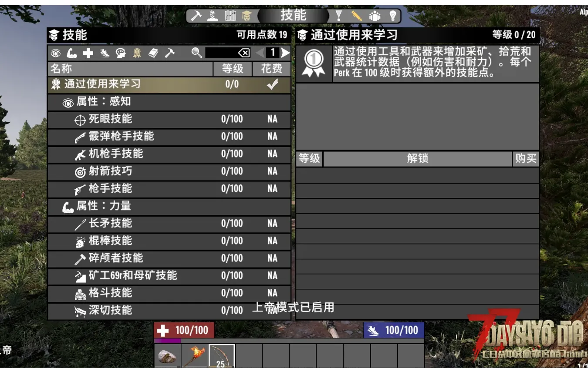
Task: Collapse the 属性：感知 group
Action: [169, 102]
